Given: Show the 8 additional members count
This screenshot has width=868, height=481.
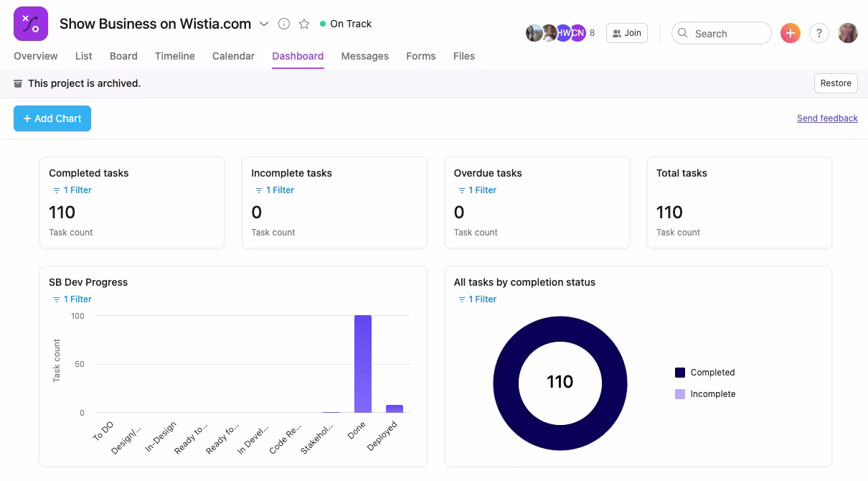Looking at the screenshot, I should 593,33.
